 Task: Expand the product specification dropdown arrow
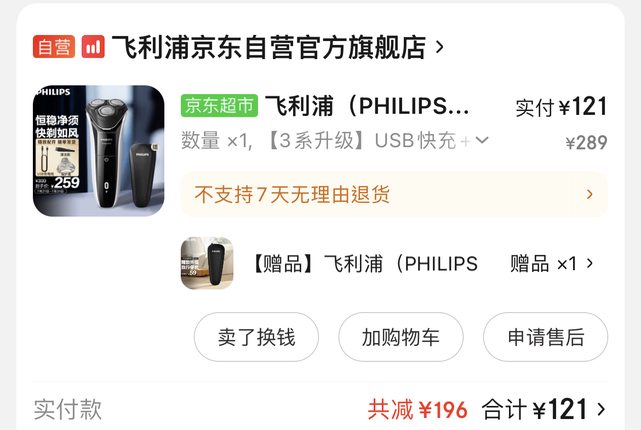pyautogui.click(x=482, y=140)
